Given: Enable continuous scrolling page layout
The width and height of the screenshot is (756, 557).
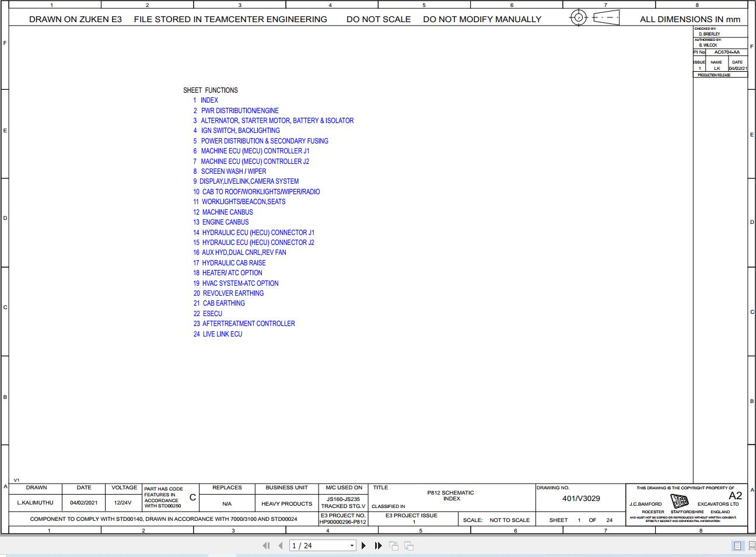Looking at the screenshot, I should 752,546.
